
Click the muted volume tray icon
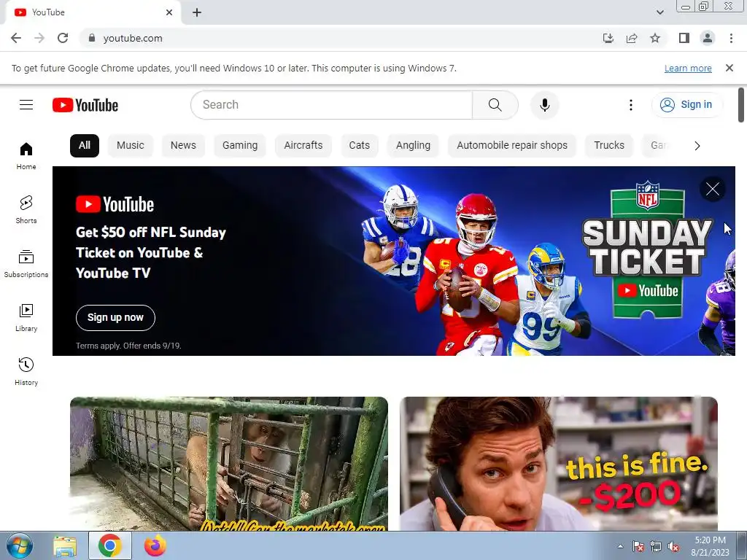pos(673,547)
